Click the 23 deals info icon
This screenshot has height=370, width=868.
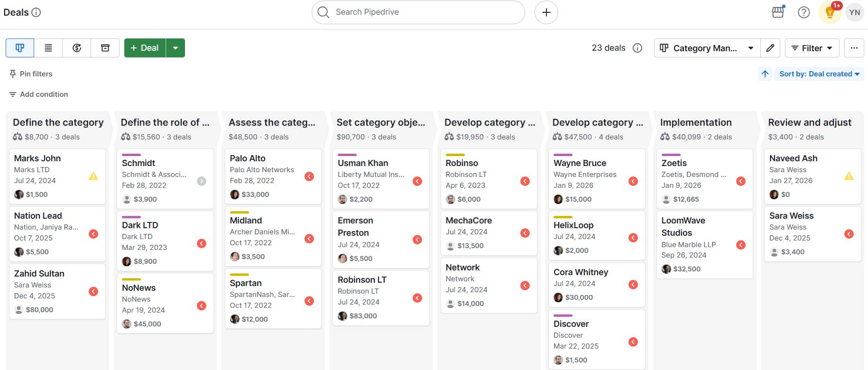(637, 48)
